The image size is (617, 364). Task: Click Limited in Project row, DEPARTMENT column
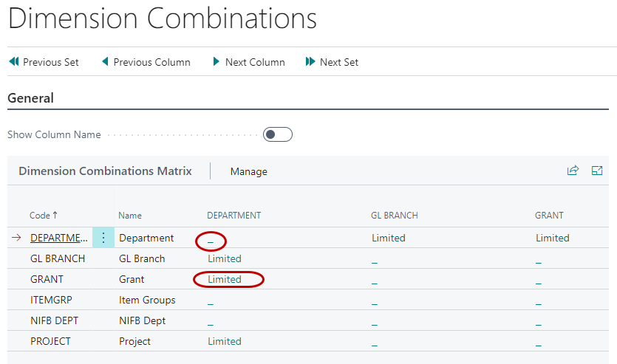pos(225,341)
